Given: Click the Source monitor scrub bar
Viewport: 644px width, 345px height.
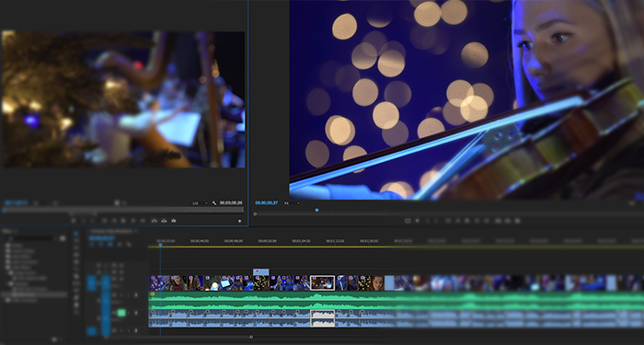Looking at the screenshot, I should tap(123, 210).
